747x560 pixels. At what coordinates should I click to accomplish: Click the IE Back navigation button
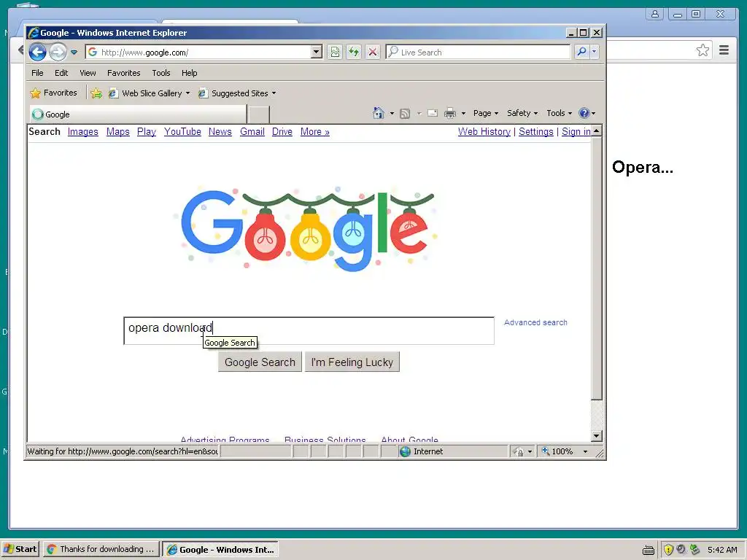click(38, 52)
